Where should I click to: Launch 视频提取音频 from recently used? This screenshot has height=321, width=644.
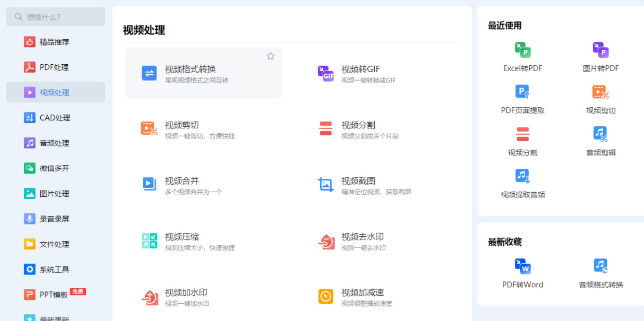point(522,176)
